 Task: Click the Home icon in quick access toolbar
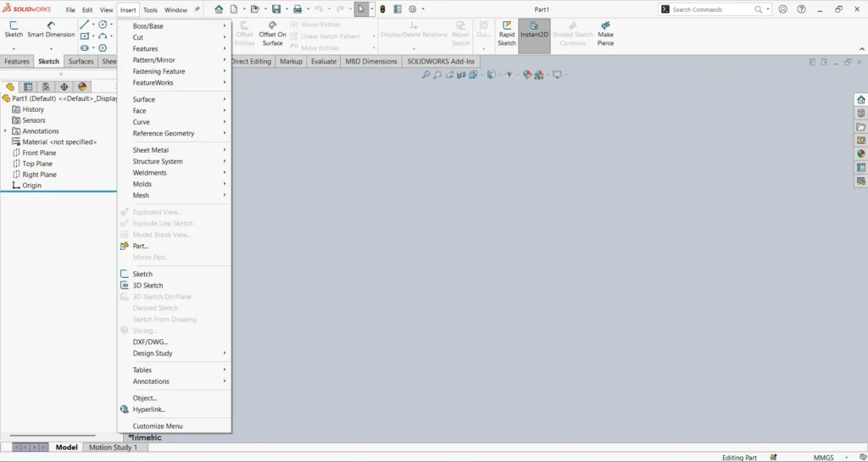(x=219, y=9)
